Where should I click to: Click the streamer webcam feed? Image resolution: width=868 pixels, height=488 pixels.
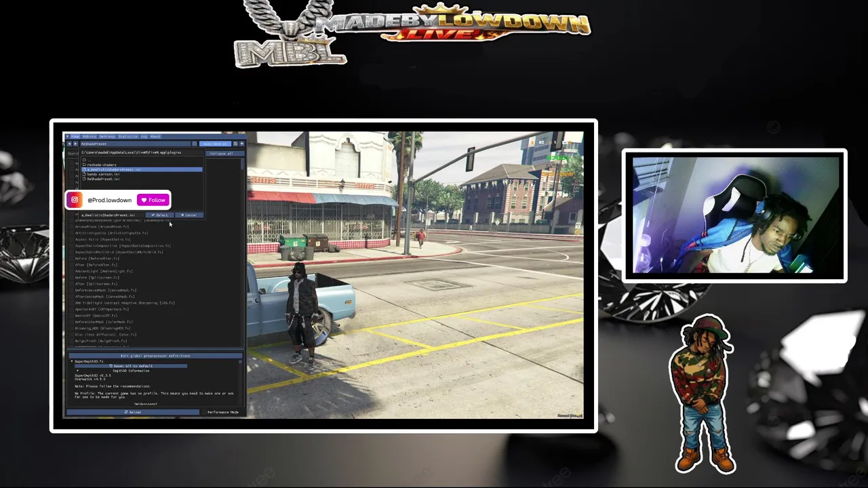click(734, 215)
